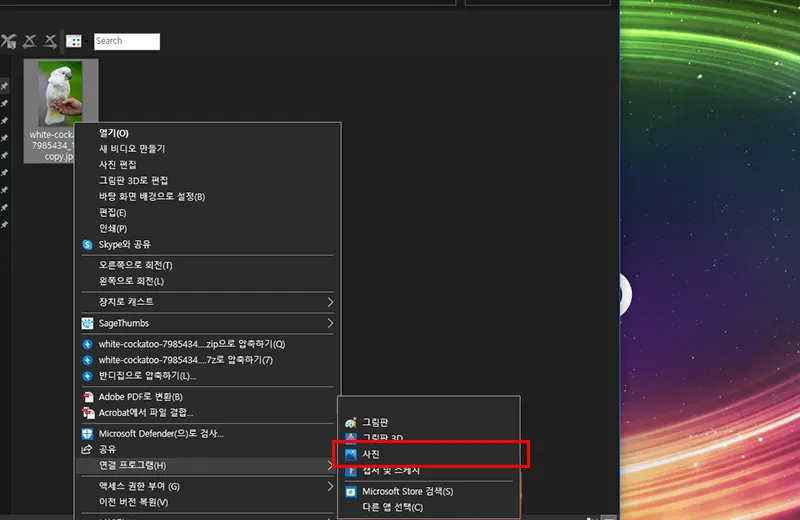
Task: Click Adobe PDF로 변환(B) icon
Action: click(x=88, y=397)
